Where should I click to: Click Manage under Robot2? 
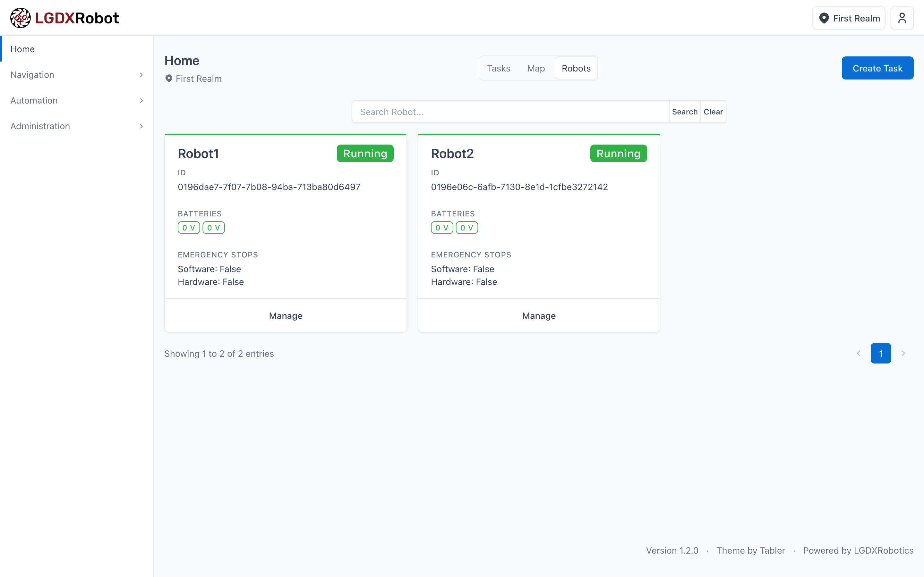coord(539,316)
